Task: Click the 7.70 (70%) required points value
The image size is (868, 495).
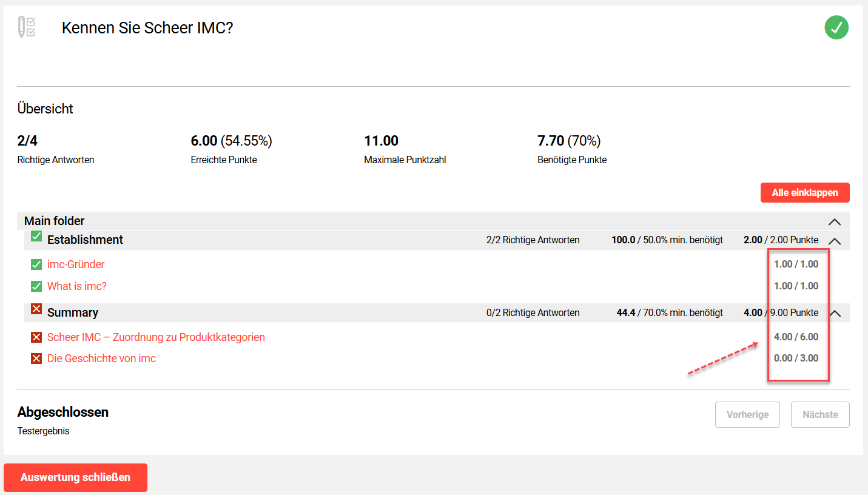Action: (x=569, y=141)
